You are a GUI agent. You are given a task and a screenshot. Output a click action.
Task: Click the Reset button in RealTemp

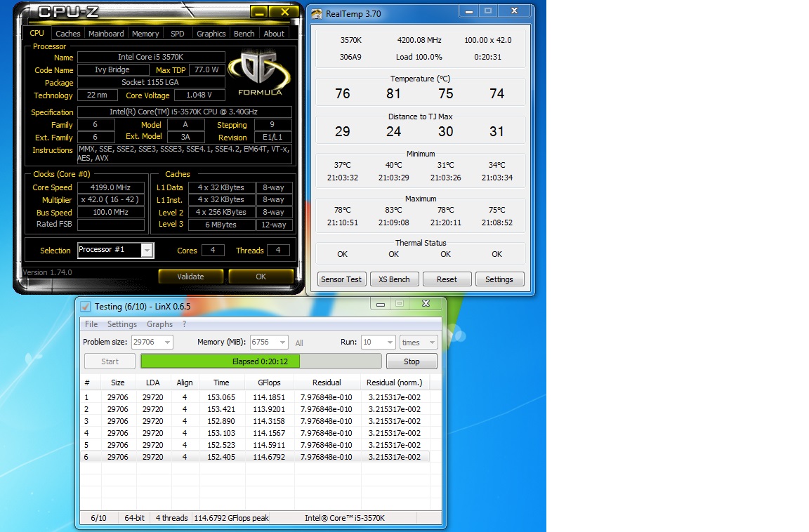pos(447,279)
